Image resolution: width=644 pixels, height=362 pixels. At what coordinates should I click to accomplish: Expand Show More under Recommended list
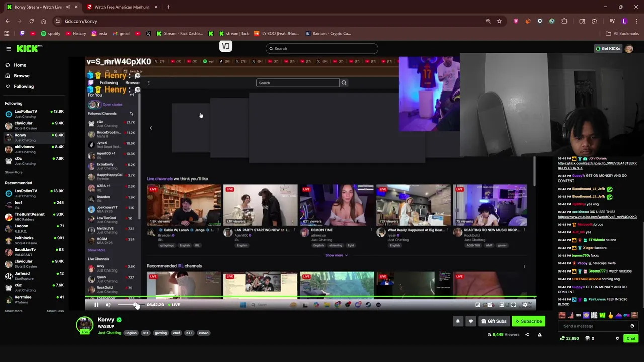(14, 311)
